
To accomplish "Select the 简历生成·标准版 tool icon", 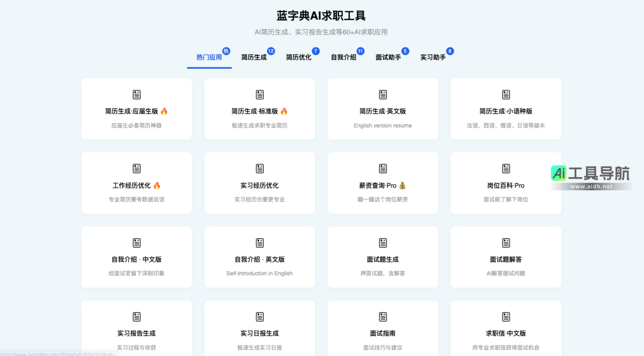I will click(259, 94).
